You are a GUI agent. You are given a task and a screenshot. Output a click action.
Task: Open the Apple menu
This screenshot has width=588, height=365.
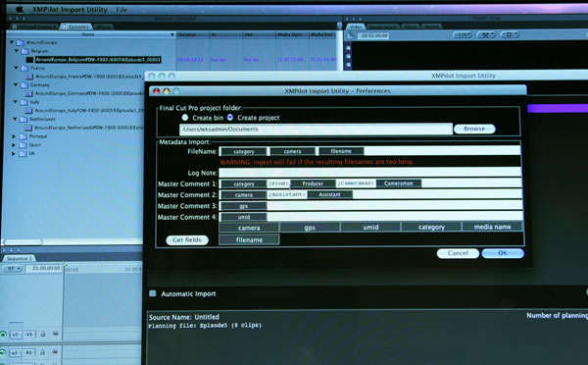click(x=19, y=10)
